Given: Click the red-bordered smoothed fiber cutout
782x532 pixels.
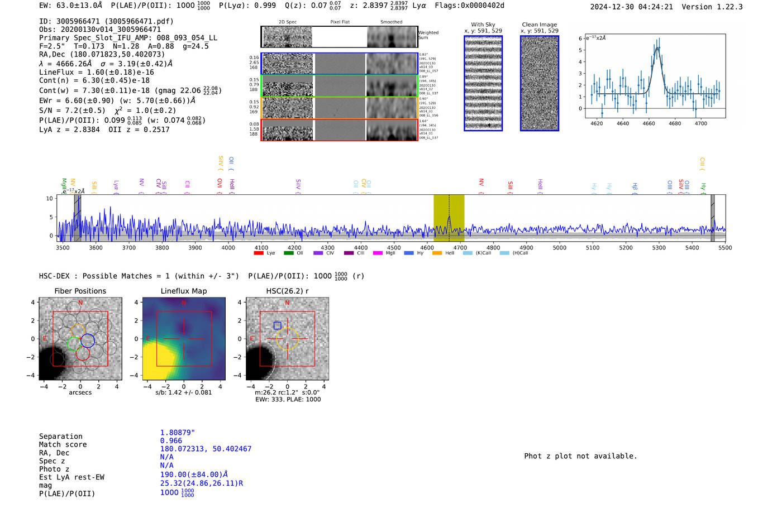Looking at the screenshot, I should (x=392, y=130).
